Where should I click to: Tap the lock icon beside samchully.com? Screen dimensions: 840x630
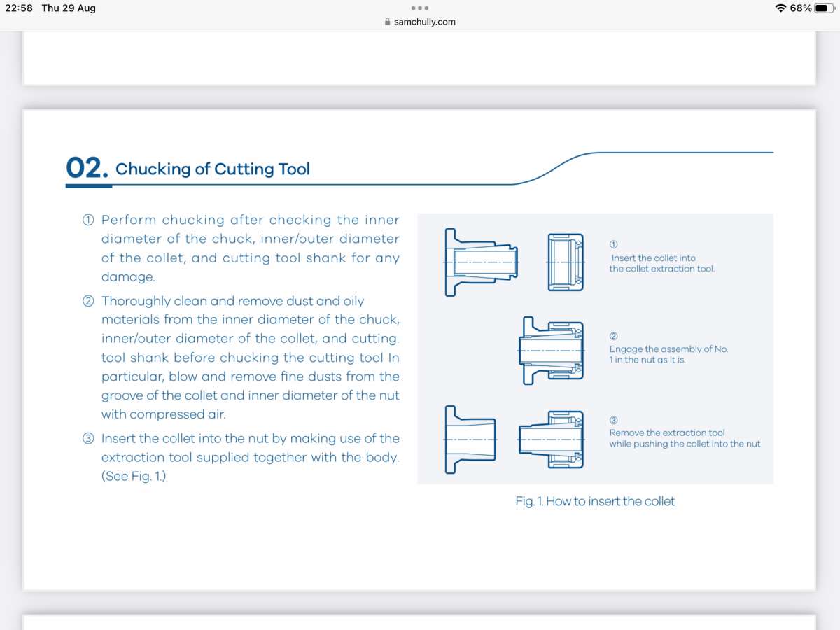click(388, 22)
